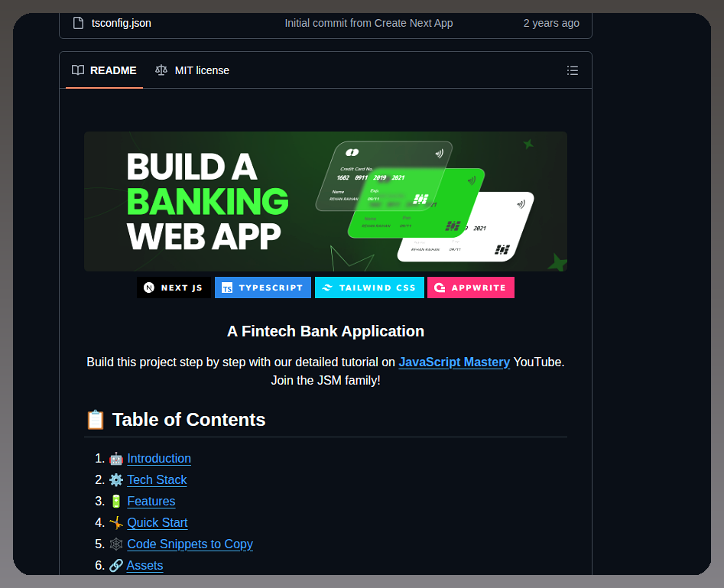Open the 'Initial commit from Create Next App' commit
The height and width of the screenshot is (588, 724).
(368, 23)
